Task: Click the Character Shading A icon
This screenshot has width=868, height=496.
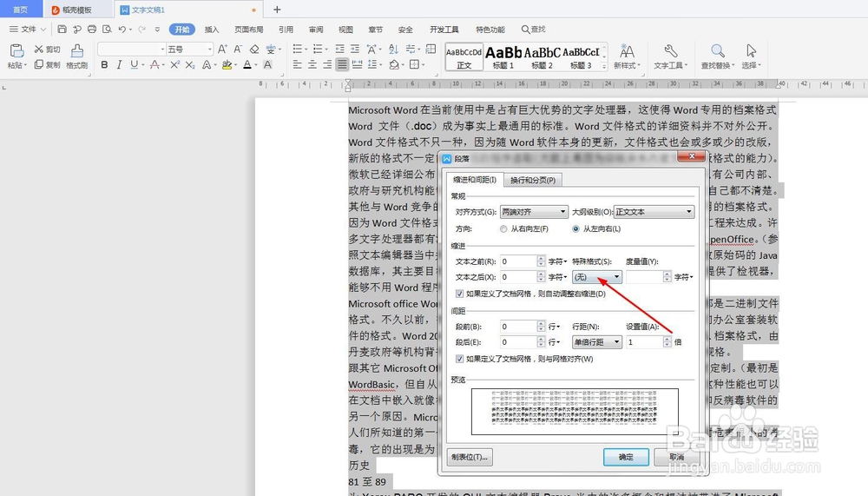Action: pos(267,65)
